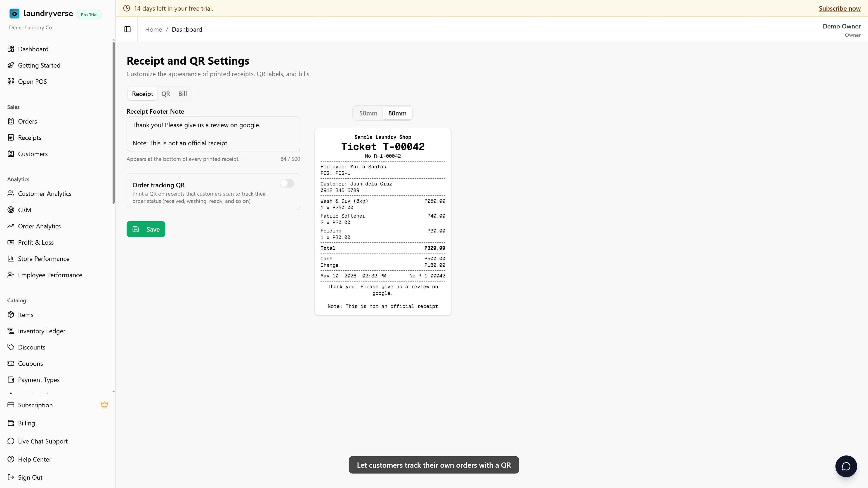The height and width of the screenshot is (488, 868).
Task: Select the 80mm paper width
Action: coord(397,113)
